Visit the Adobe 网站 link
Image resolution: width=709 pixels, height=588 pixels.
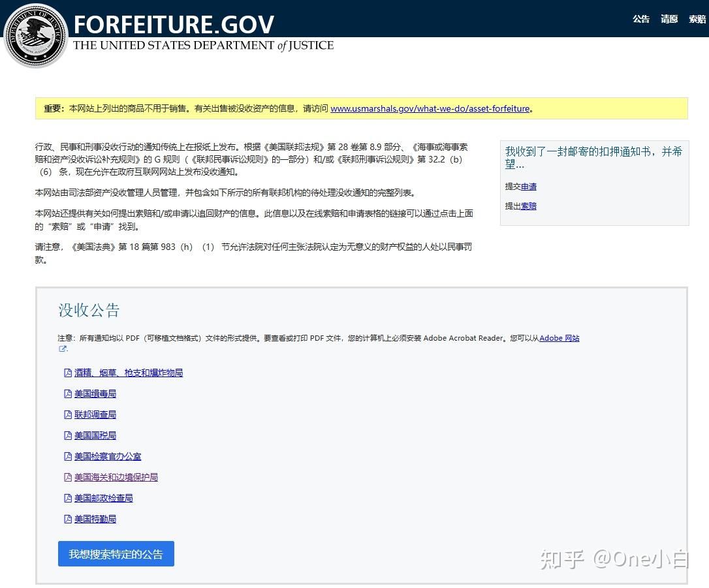pyautogui.click(x=558, y=338)
